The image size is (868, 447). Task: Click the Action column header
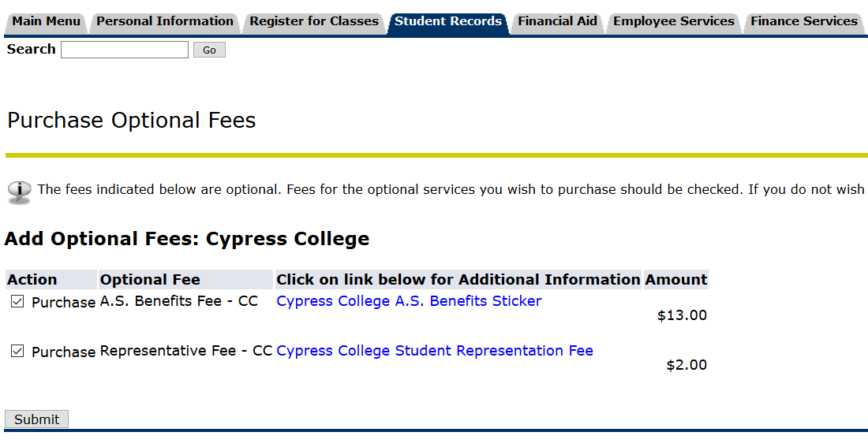[32, 280]
